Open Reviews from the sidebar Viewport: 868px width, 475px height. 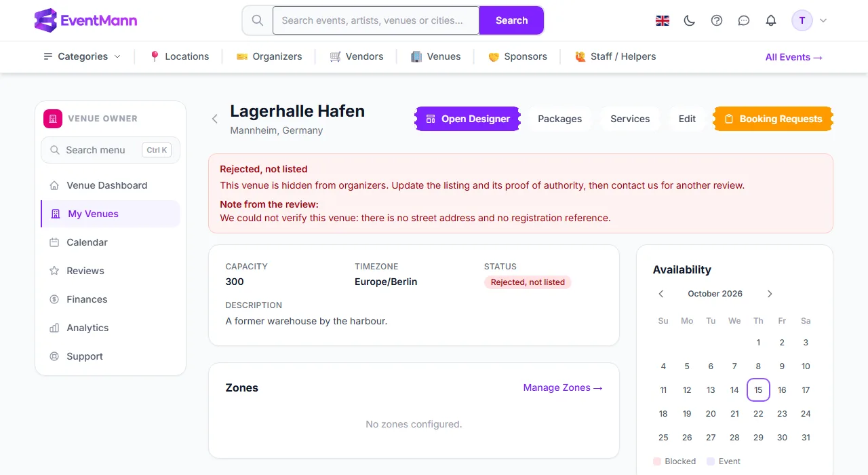(111, 271)
